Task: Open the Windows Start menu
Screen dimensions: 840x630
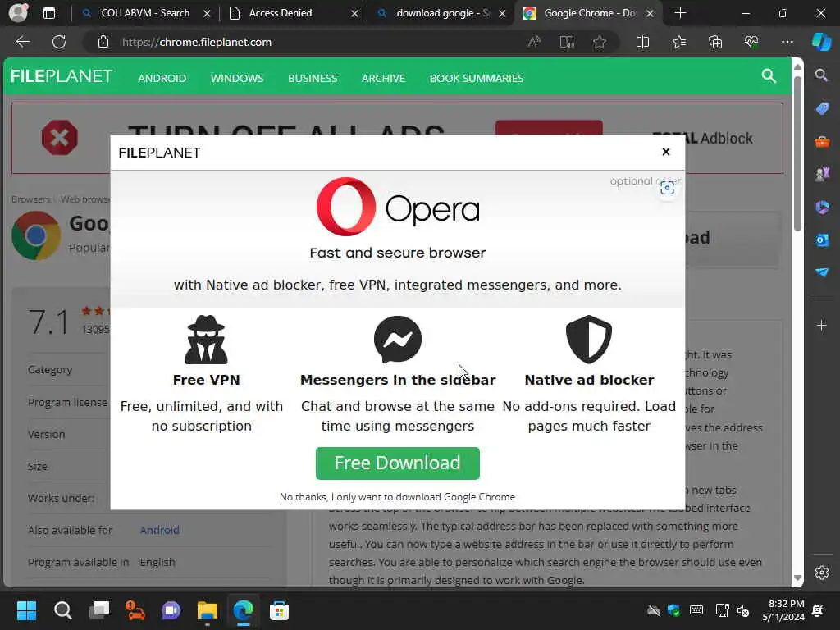Action: pyautogui.click(x=26, y=610)
